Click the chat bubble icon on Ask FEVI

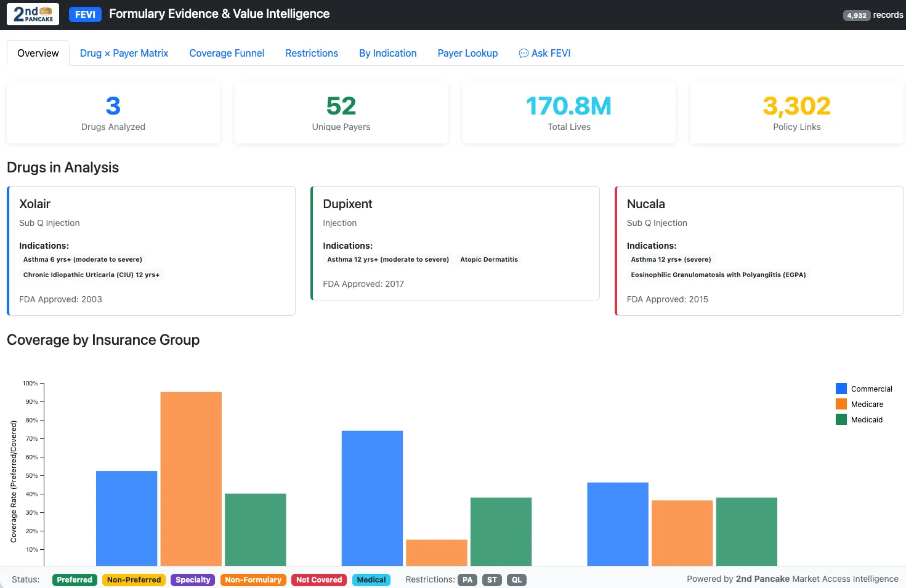523,53
